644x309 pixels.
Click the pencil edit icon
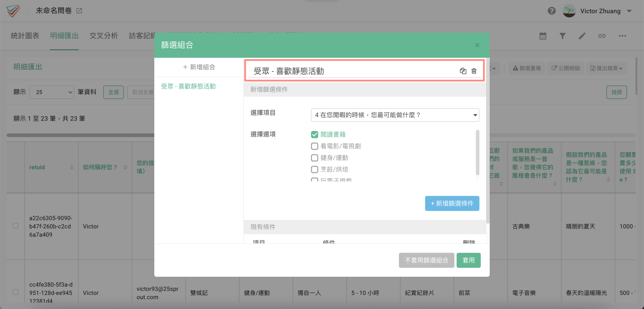(582, 36)
